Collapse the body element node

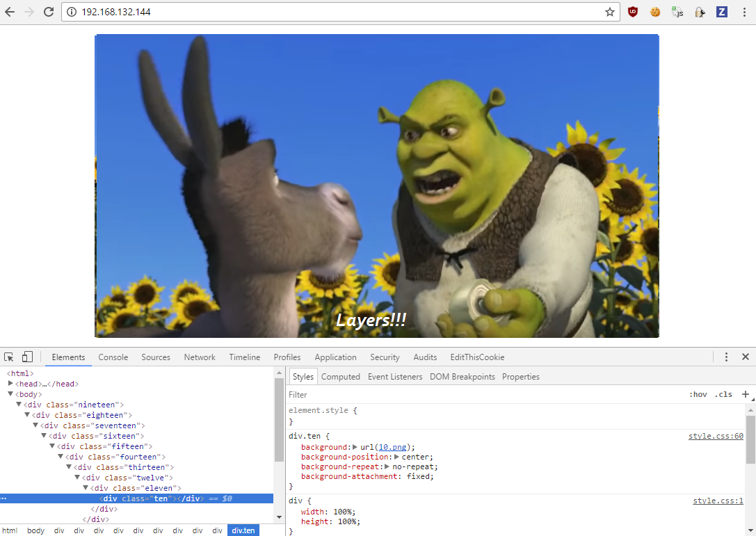coord(10,393)
